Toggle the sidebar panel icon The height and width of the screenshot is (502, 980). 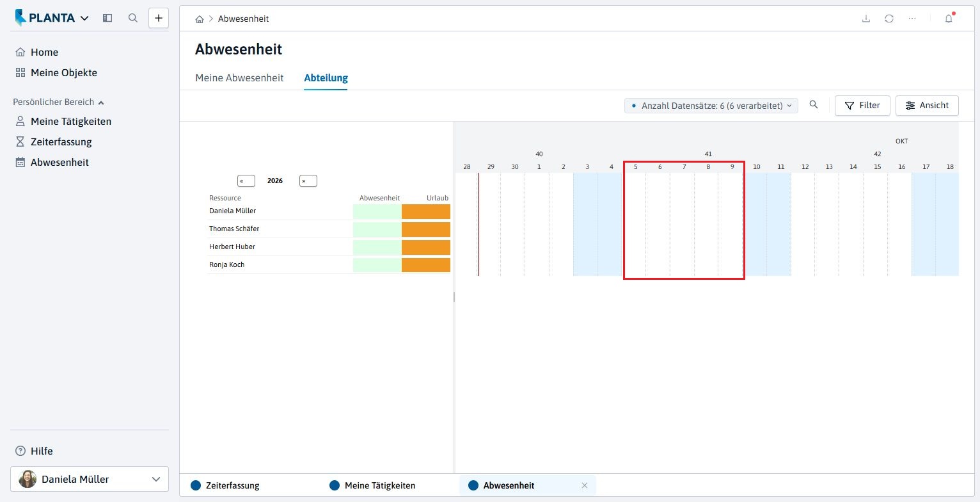click(107, 18)
